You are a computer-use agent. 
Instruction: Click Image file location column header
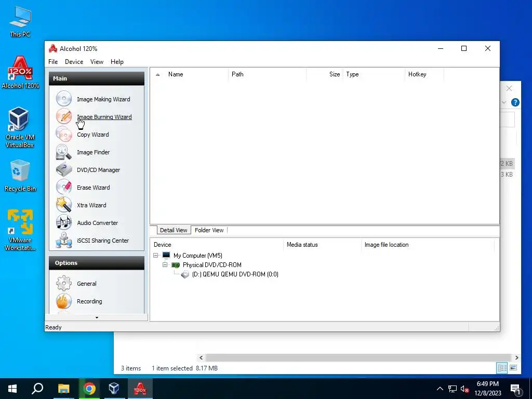pos(428,245)
